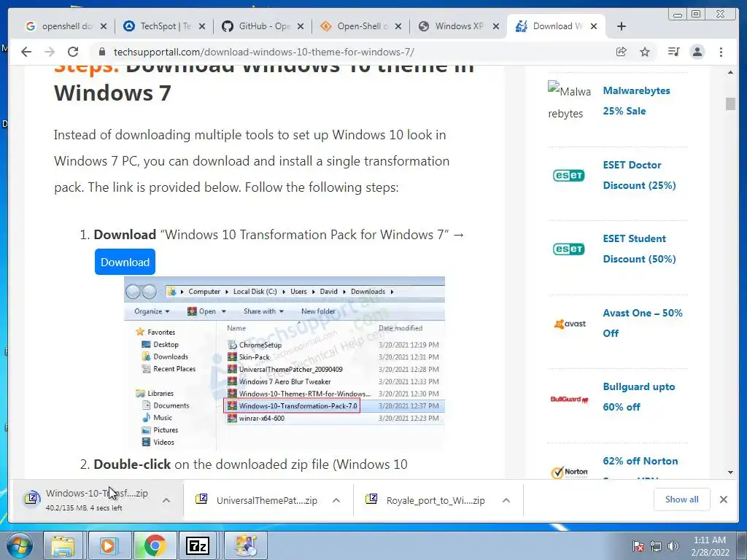Open Windows Explorer from the taskbar
The width and height of the screenshot is (747, 560).
point(63,545)
